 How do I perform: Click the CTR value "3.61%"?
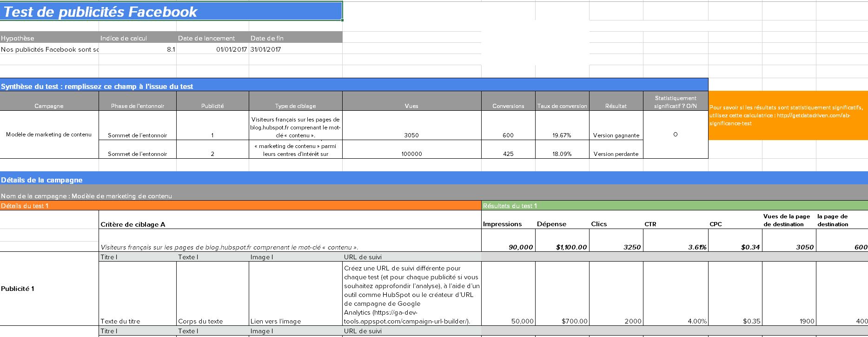tap(676, 240)
